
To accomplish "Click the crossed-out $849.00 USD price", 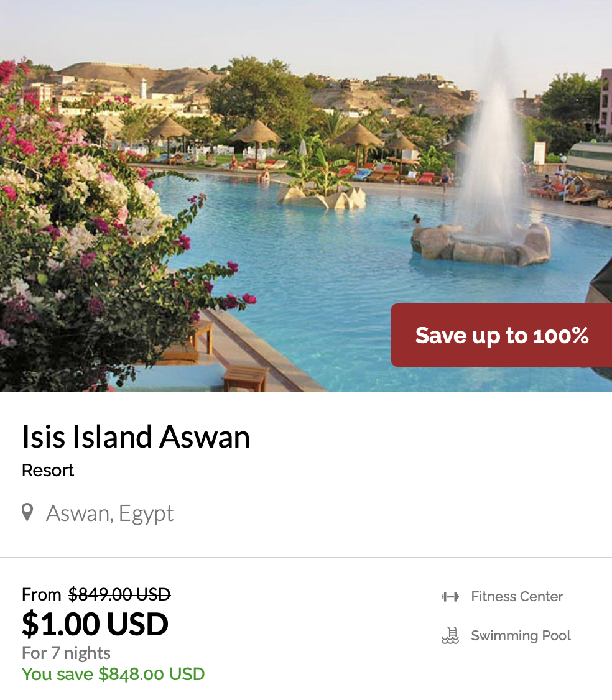I will pyautogui.click(x=119, y=595).
